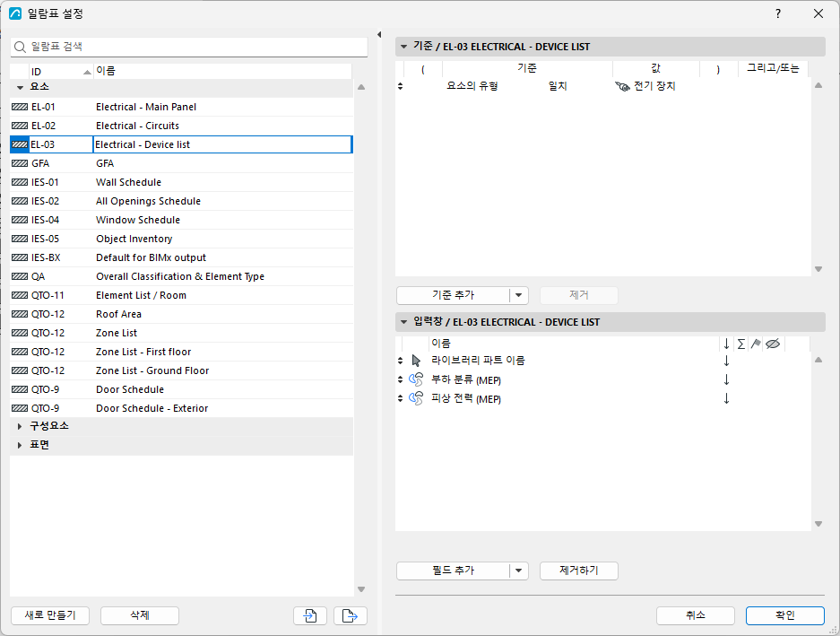Click the sort arrow for 피상 전력 (MEP)

coord(726,398)
